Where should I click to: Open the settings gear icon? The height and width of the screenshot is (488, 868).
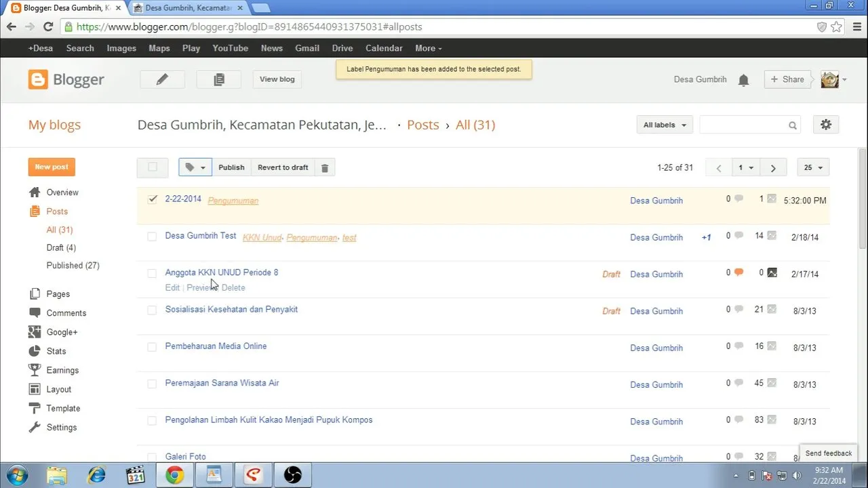pyautogui.click(x=825, y=125)
